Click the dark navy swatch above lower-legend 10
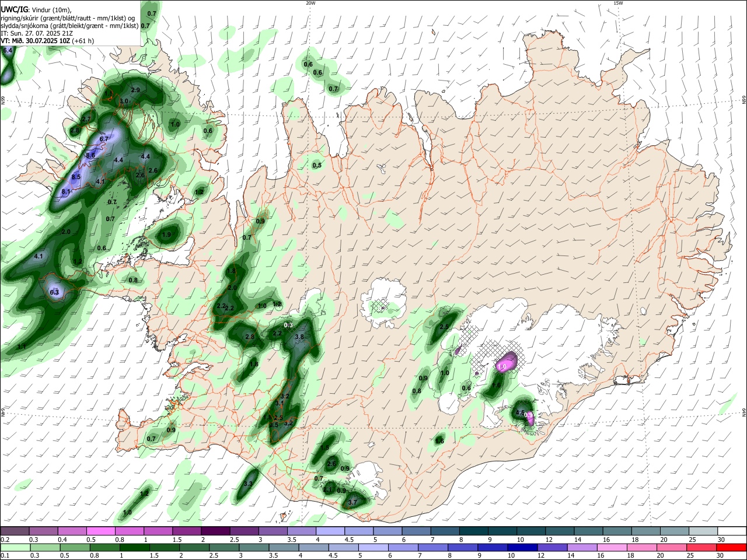The image size is (747, 560). (521, 547)
